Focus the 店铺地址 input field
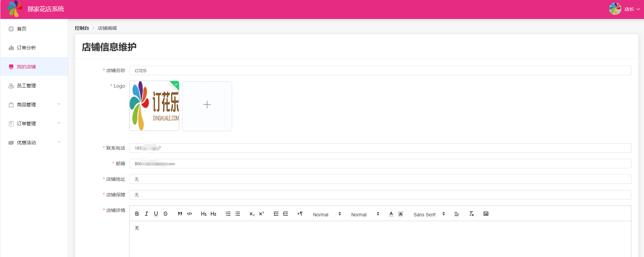Screen dimensions: 644x257 tap(380, 179)
